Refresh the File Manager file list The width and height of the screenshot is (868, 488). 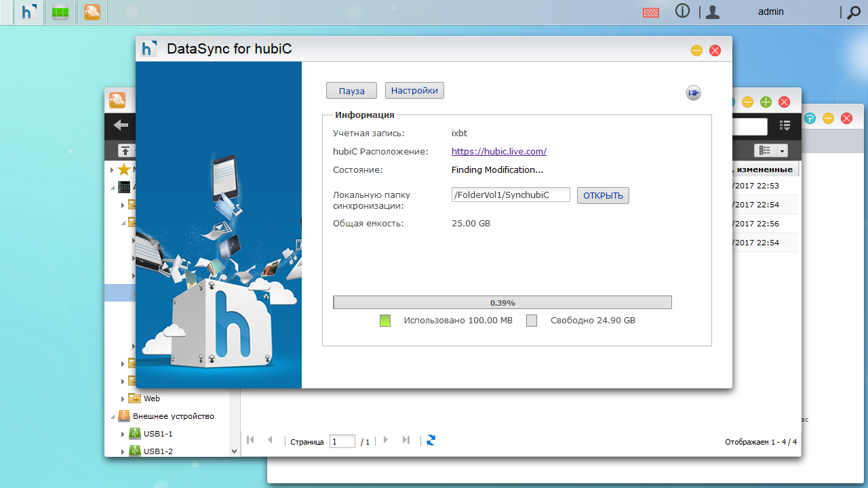pos(431,440)
